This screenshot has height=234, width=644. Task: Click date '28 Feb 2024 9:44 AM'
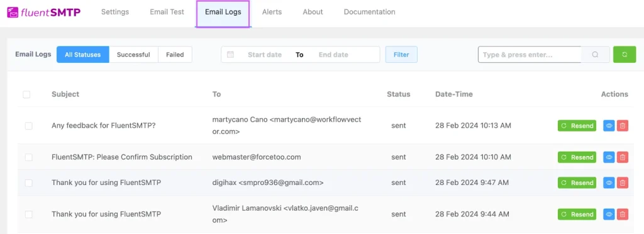pos(472,214)
